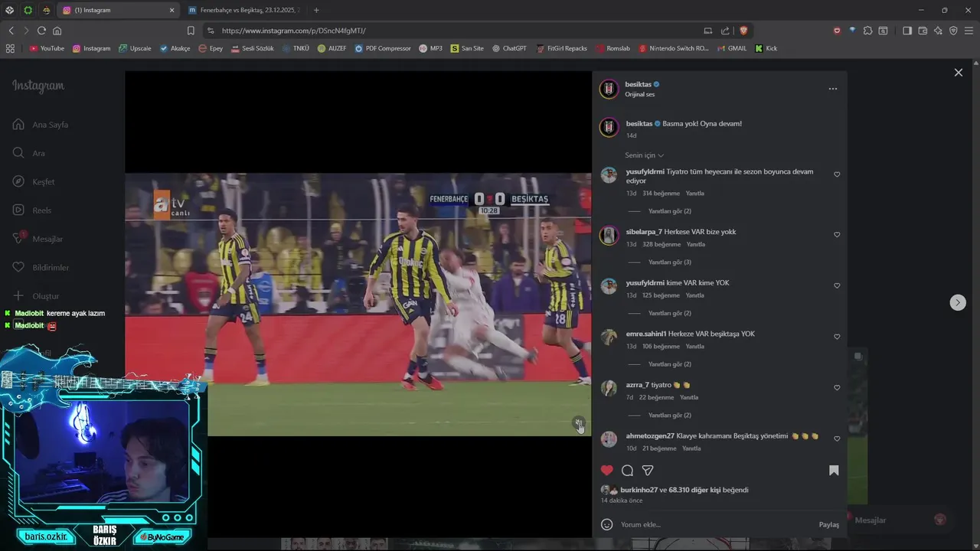The width and height of the screenshot is (980, 551).
Task: Open Keşfet in Instagram sidebar
Action: 34,182
